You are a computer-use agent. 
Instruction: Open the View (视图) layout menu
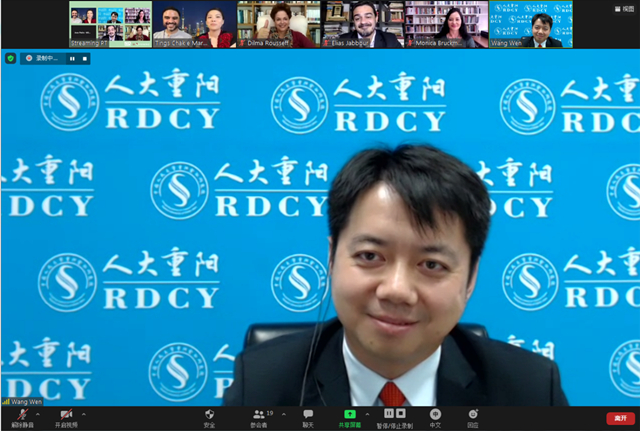624,9
